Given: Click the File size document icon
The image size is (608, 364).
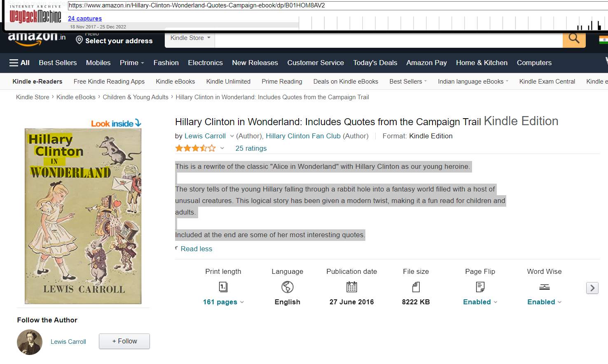Looking at the screenshot, I should click(x=416, y=287).
